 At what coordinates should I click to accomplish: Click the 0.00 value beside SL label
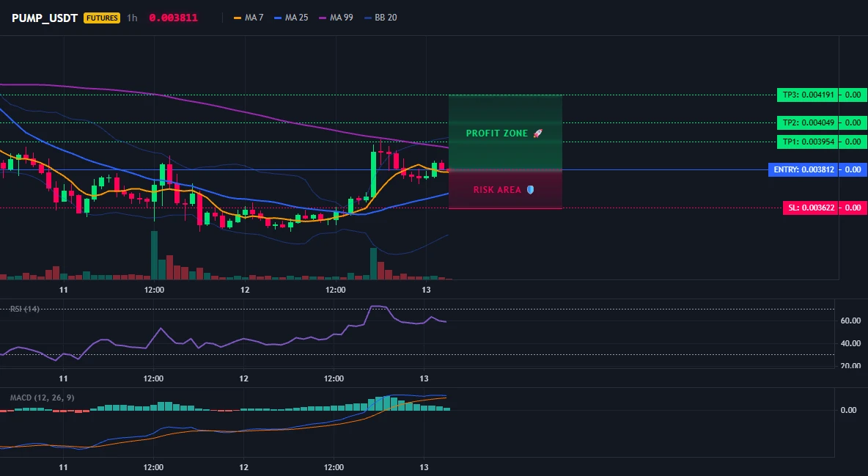(x=853, y=208)
